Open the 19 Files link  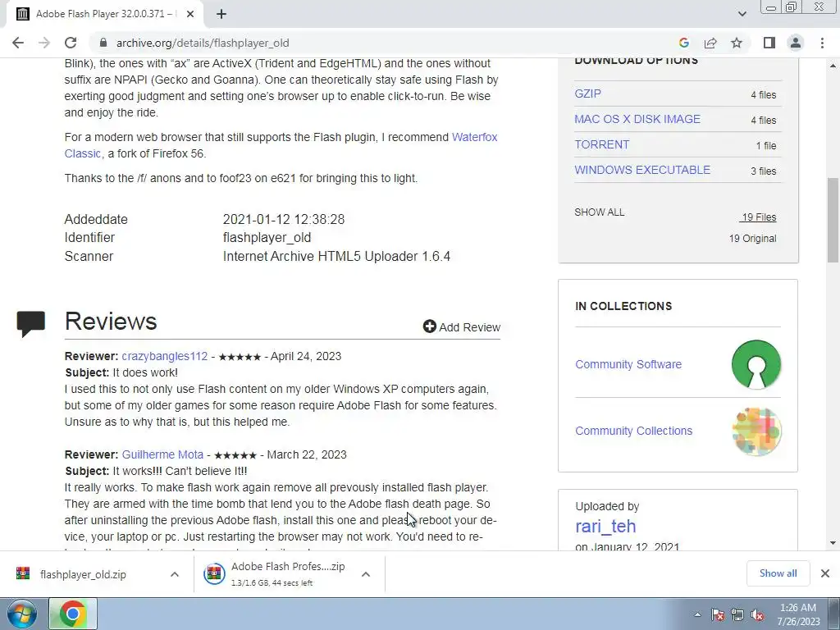pos(758,217)
